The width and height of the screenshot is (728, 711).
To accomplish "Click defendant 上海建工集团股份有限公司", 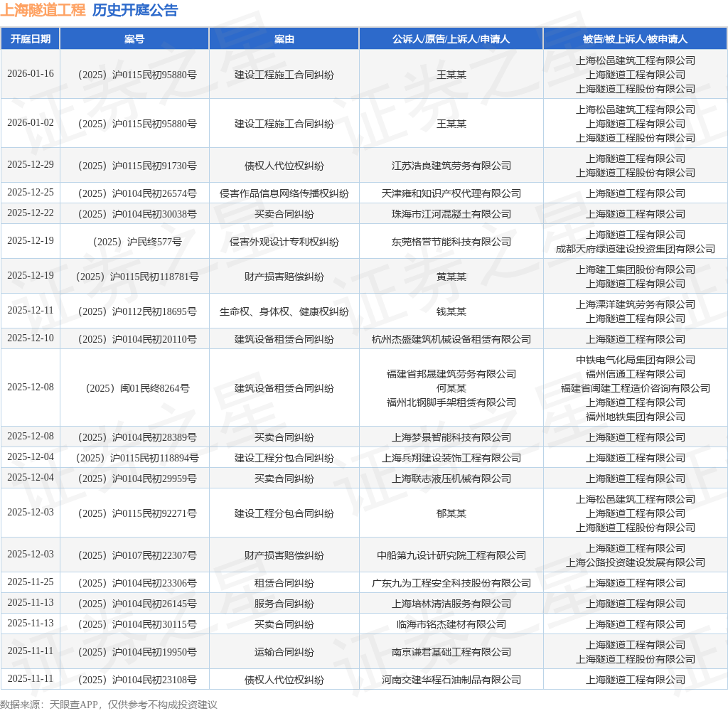I will click(x=636, y=269).
